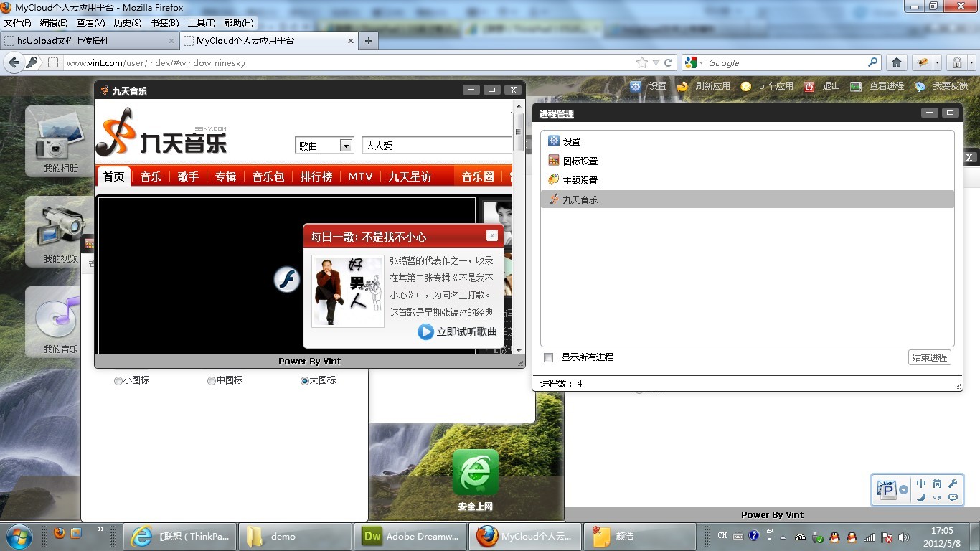Open the 文件(F) menu
980x551 pixels.
[x=18, y=23]
